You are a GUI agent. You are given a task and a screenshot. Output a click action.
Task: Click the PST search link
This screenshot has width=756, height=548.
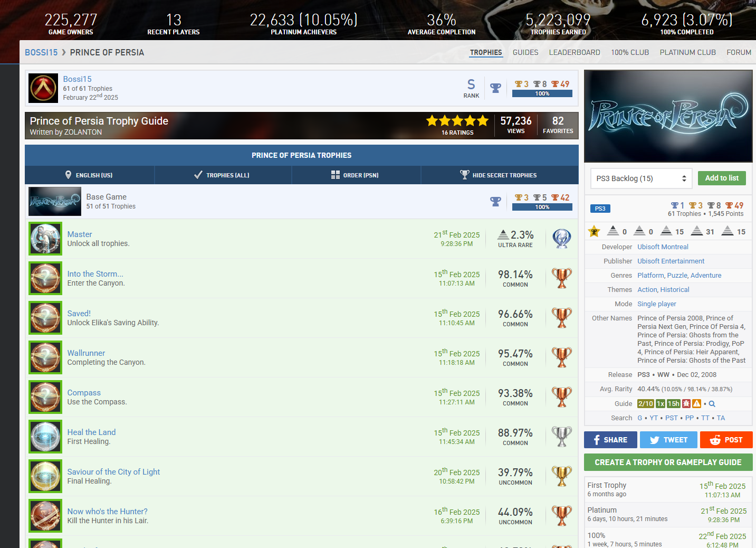tap(672, 418)
